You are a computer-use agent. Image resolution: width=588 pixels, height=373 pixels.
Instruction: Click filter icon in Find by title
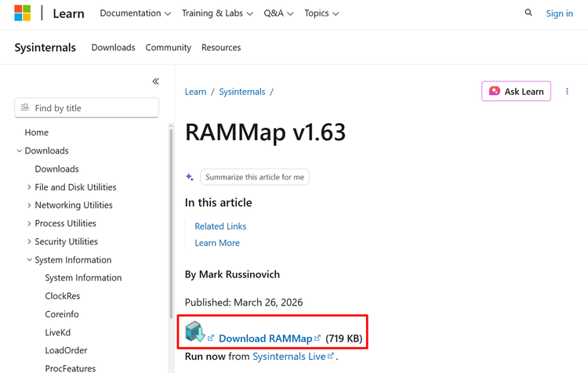(26, 108)
